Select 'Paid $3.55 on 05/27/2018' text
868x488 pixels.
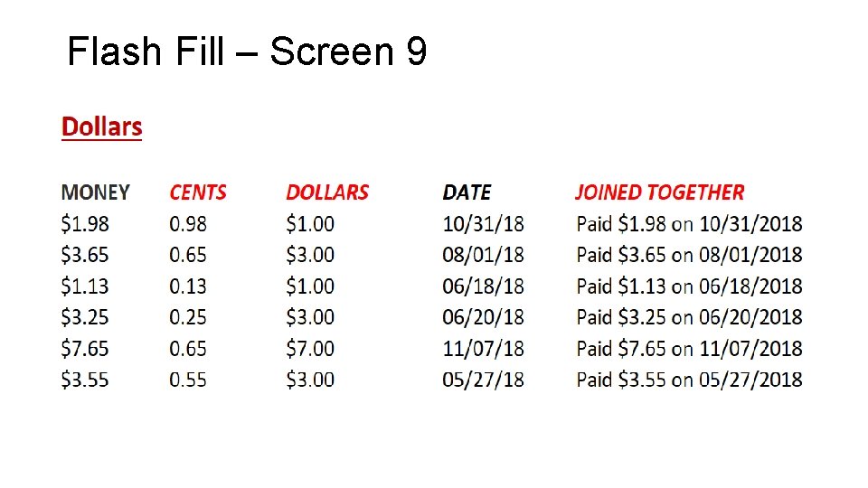click(x=689, y=380)
